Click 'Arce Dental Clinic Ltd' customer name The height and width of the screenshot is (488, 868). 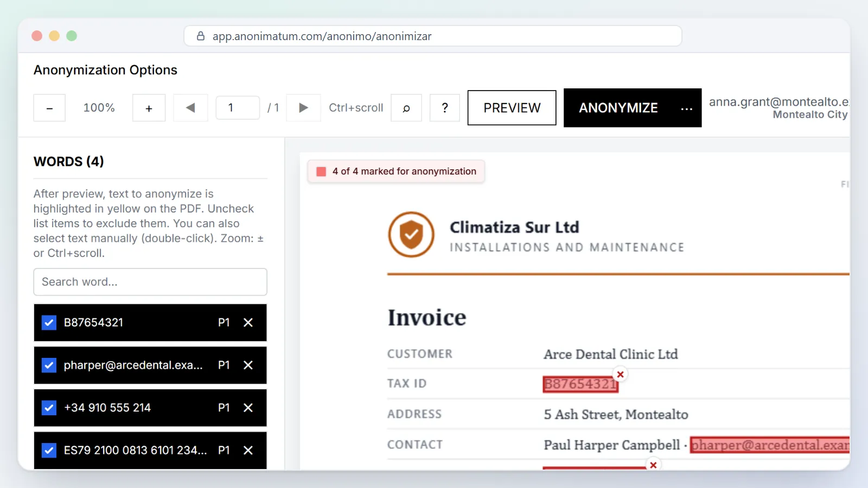click(611, 355)
